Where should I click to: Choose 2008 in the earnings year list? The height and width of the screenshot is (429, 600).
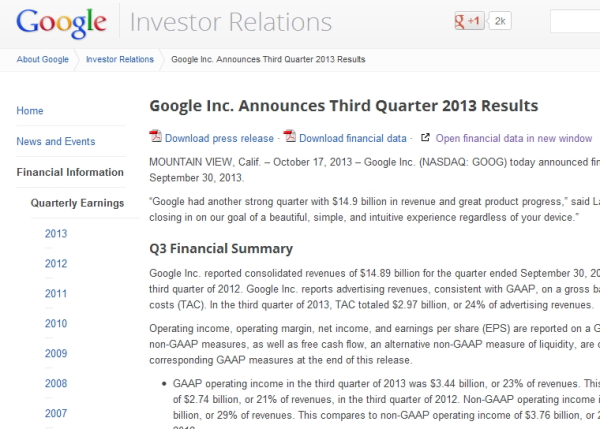[x=56, y=384]
